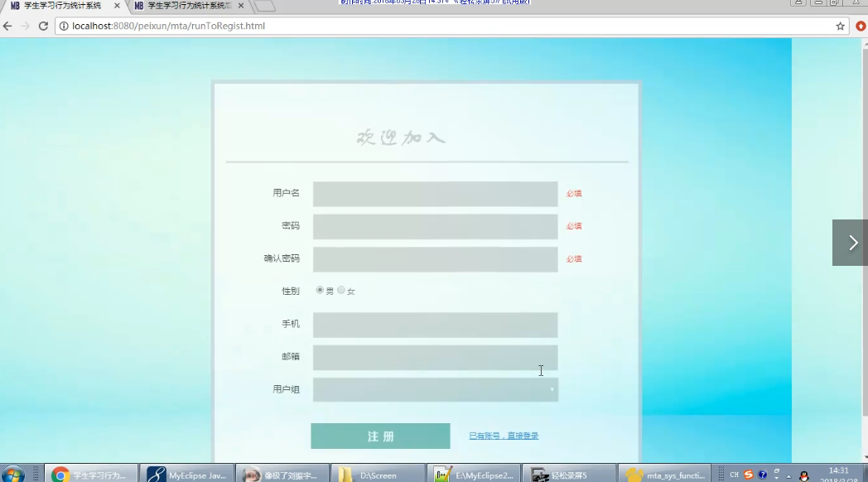Image resolution: width=868 pixels, height=482 pixels.
Task: Show hidden system tray icons
Action: [x=788, y=476]
